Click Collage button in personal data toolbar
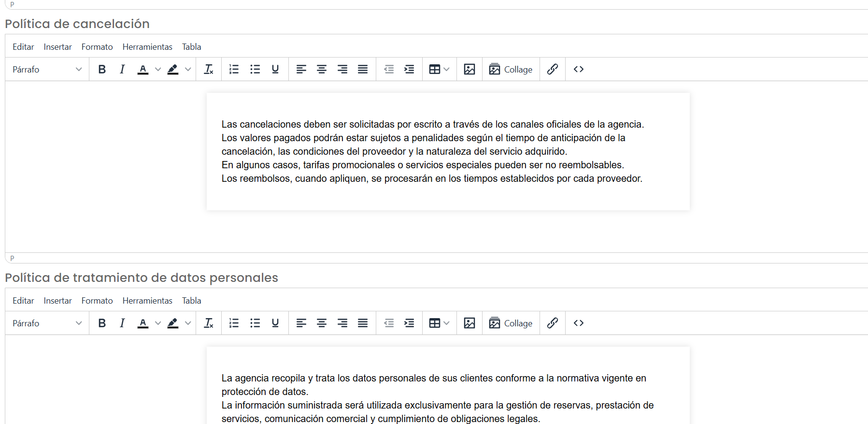868x424 pixels. (511, 323)
